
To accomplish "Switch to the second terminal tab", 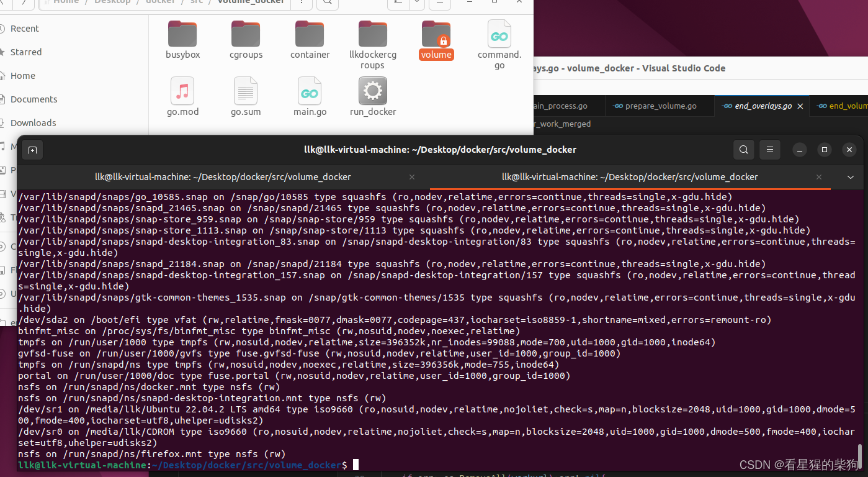I will (x=630, y=177).
